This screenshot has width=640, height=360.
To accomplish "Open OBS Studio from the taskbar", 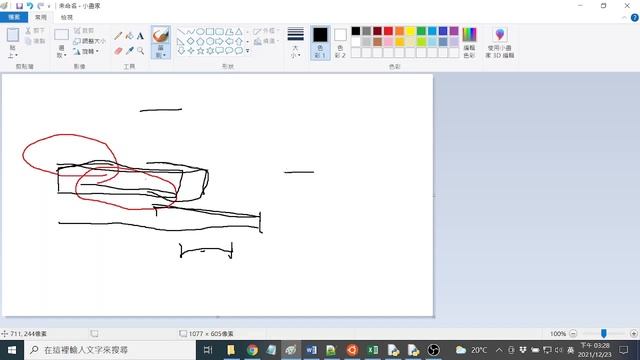I will pyautogui.click(x=433, y=350).
